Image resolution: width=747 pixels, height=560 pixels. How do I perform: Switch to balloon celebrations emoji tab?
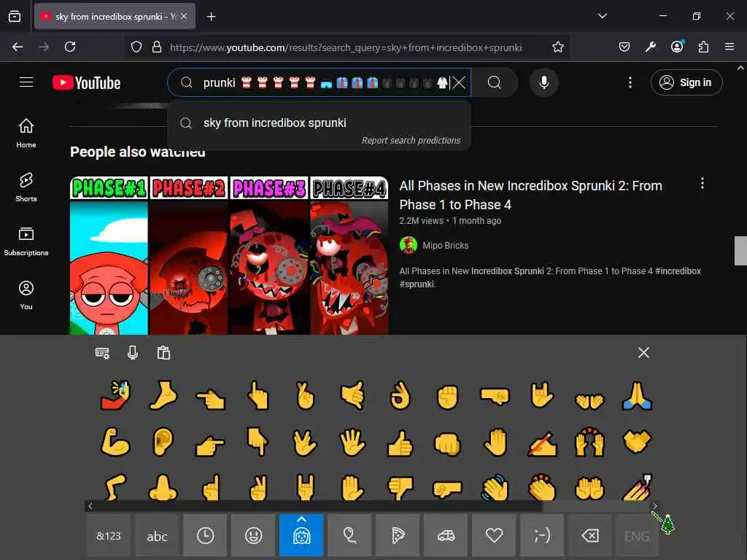pyautogui.click(x=349, y=535)
